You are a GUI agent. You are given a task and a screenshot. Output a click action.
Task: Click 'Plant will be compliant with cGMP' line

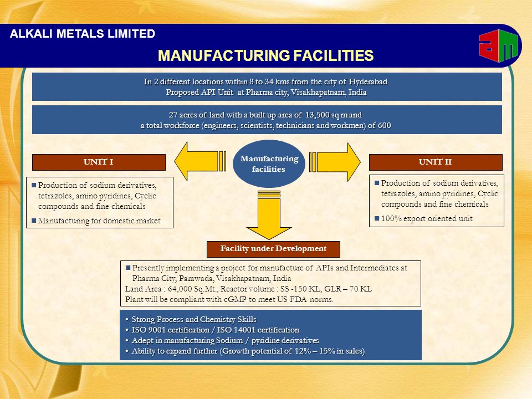tap(229, 300)
